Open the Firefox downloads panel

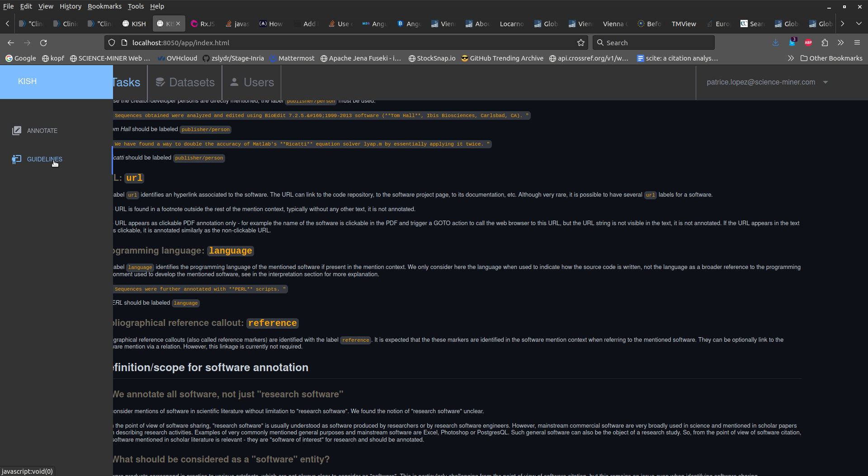pyautogui.click(x=776, y=42)
